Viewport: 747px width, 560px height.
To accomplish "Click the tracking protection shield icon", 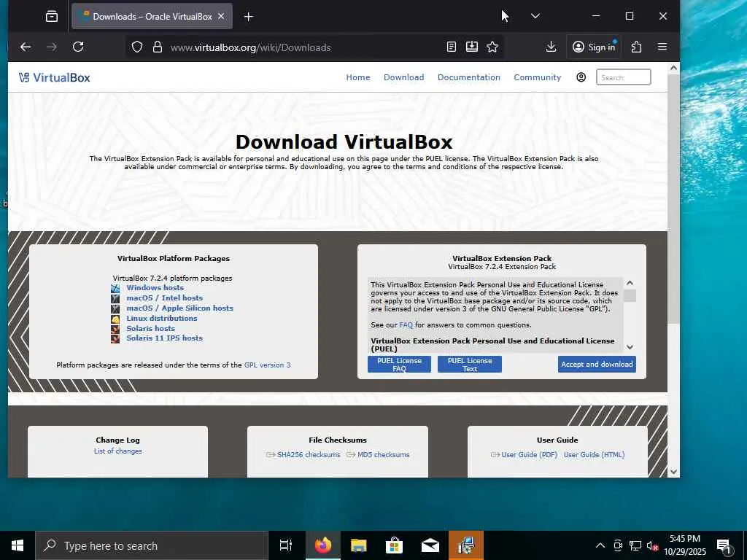I will 137,47.
